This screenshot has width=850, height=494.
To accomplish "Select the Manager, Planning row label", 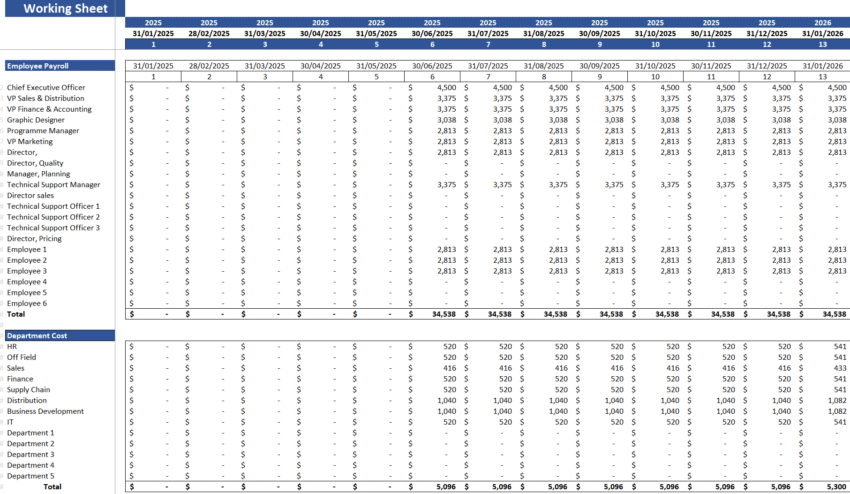I will 38,174.
